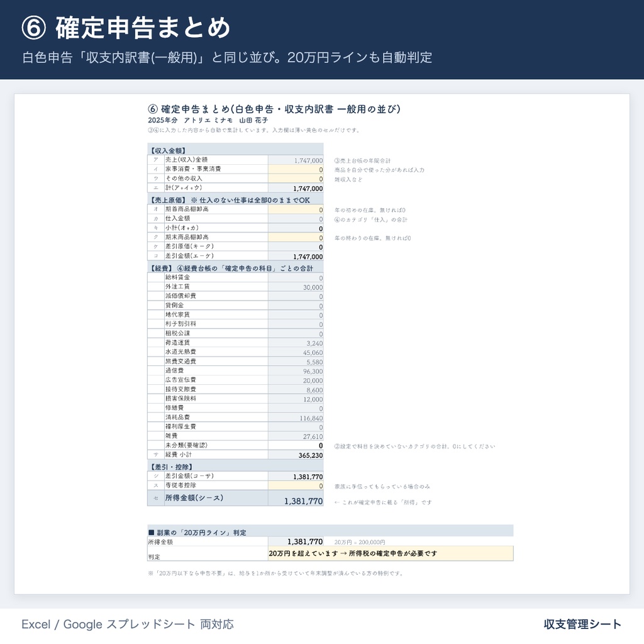The width and height of the screenshot is (644, 644).
Task: Click the 判定 result 20万円を超えています cell
Action: click(391, 553)
